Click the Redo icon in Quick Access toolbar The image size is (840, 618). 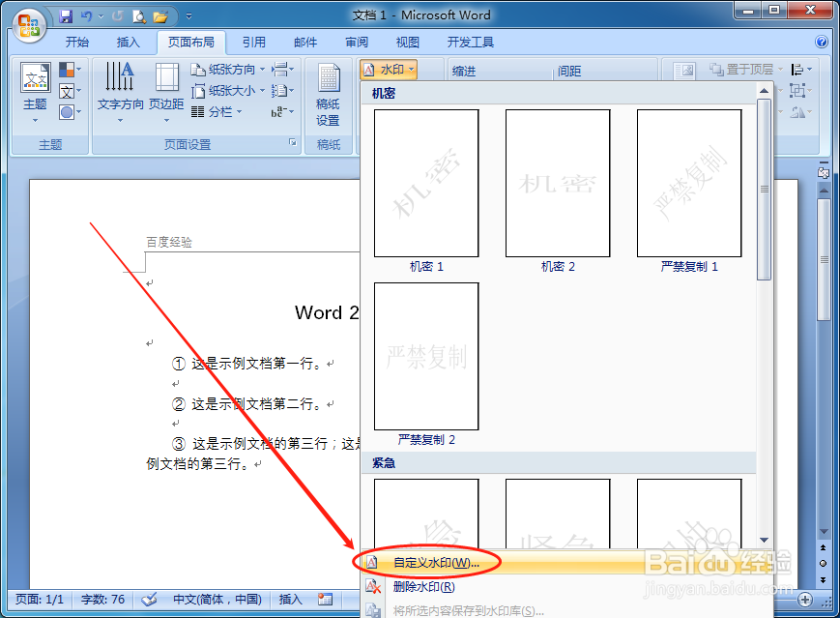tap(117, 16)
